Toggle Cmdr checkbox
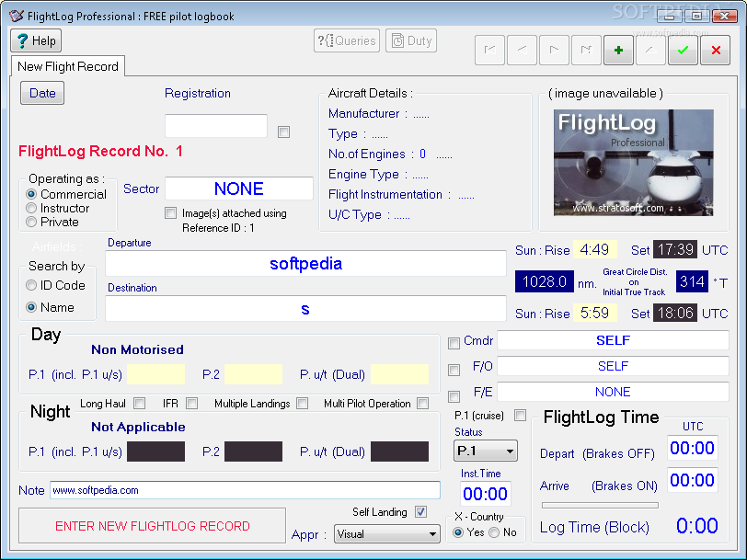 click(x=454, y=343)
